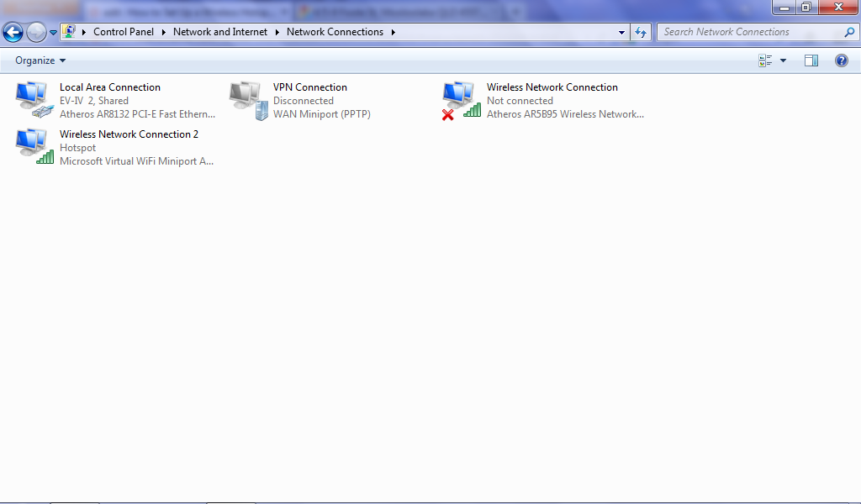Select the Local Area Connection icon
861x504 pixels.
point(34,100)
